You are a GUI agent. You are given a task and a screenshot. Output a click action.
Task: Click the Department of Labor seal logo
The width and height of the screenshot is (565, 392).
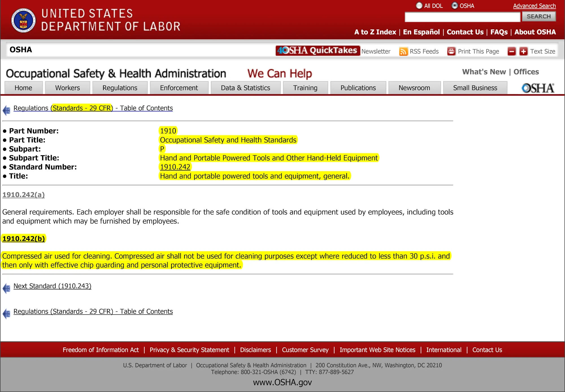[23, 20]
